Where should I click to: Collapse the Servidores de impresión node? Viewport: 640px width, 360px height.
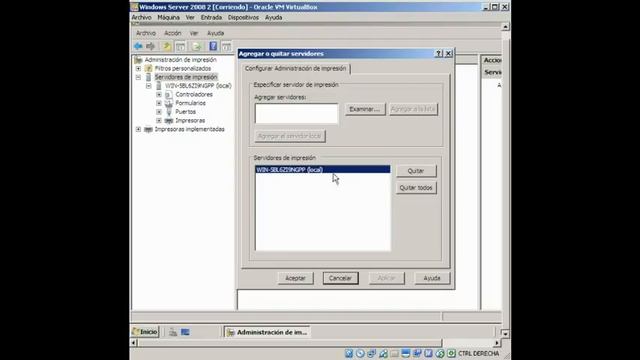click(x=138, y=77)
